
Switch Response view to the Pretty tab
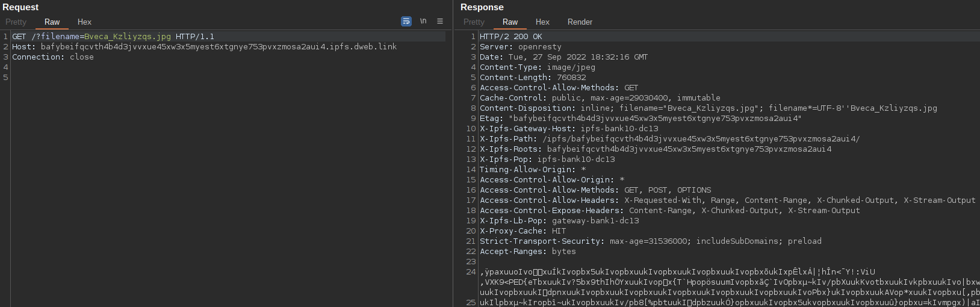(x=474, y=22)
